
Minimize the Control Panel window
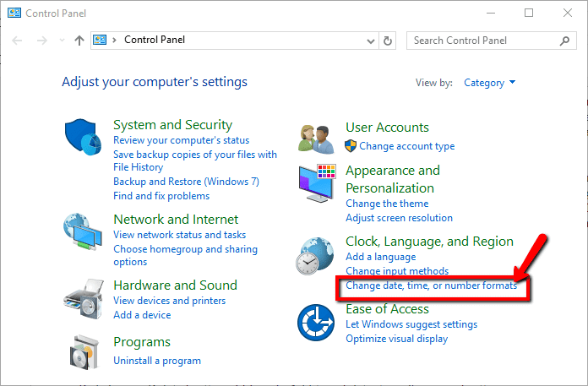click(491, 14)
